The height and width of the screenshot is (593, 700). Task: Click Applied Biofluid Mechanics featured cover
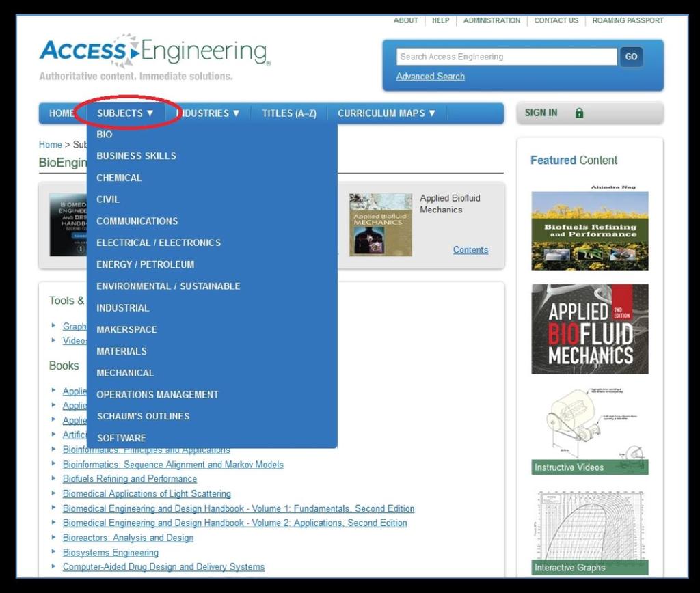(590, 329)
